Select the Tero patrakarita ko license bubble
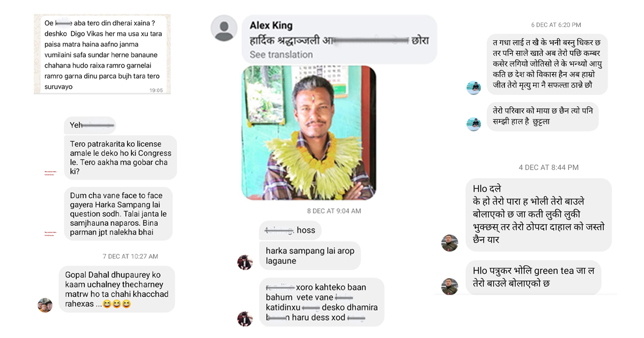This screenshot has width=644, height=338. pos(120,157)
